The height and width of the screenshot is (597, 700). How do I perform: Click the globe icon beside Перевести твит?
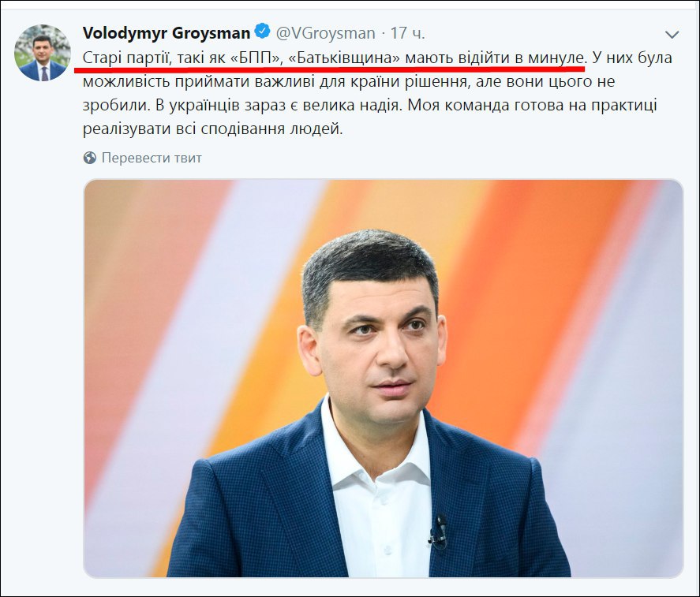(x=90, y=158)
